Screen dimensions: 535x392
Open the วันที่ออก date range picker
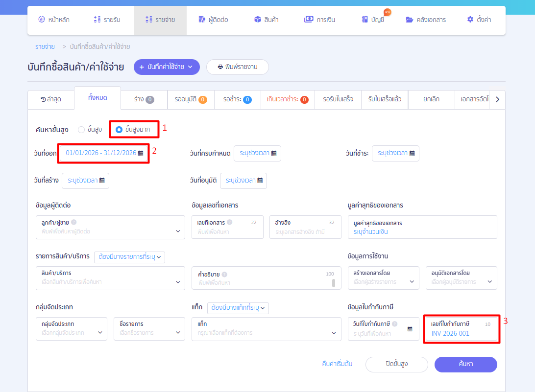tap(104, 153)
